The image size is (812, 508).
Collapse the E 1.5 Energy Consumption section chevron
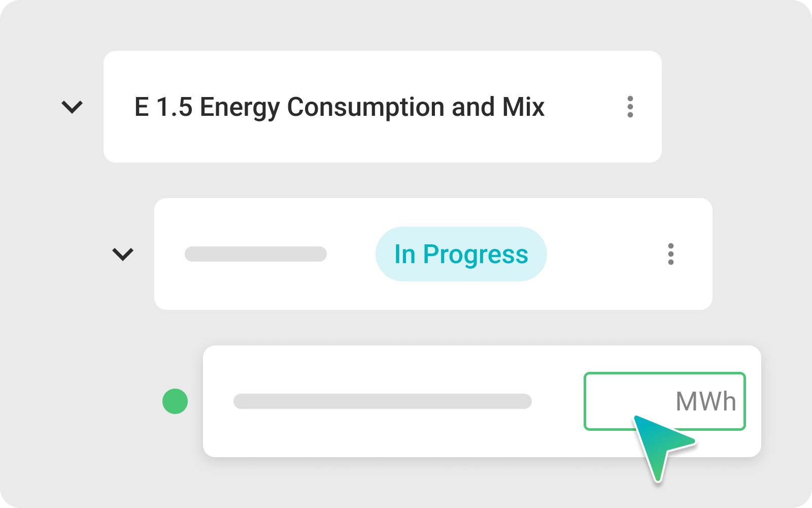coord(72,107)
